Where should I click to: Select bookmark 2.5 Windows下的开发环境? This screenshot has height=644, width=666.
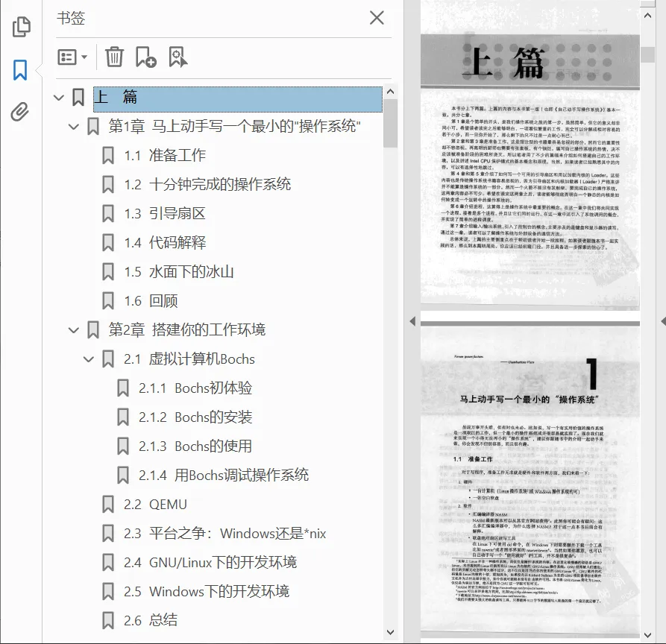pyautogui.click(x=207, y=592)
